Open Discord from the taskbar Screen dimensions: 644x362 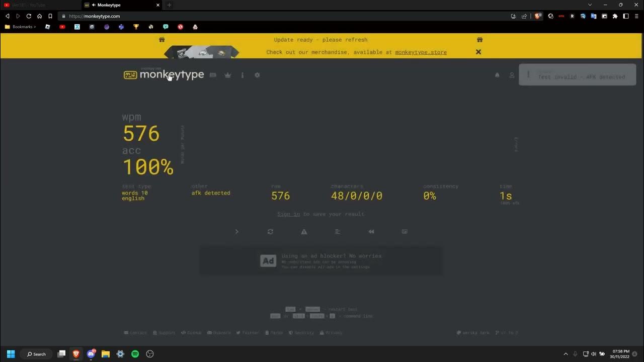91,354
